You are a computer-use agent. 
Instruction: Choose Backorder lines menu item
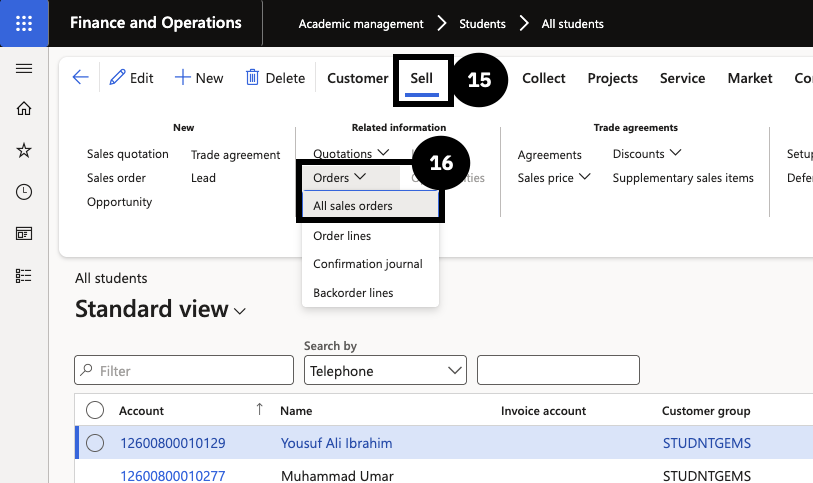370,293
